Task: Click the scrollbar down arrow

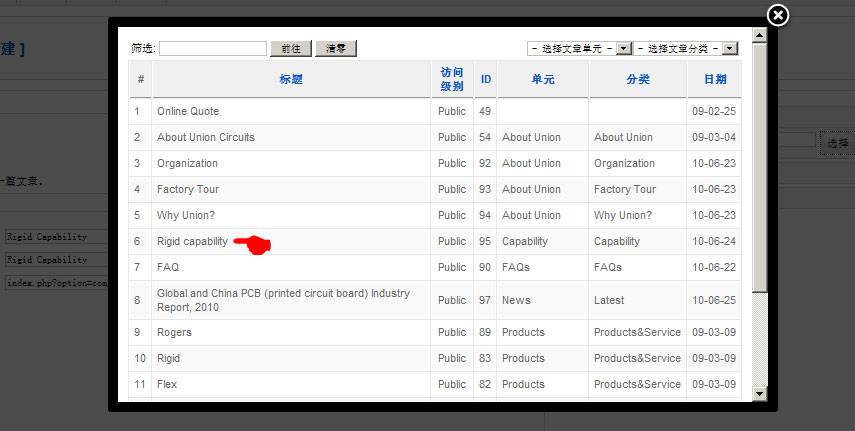Action: pos(759,394)
